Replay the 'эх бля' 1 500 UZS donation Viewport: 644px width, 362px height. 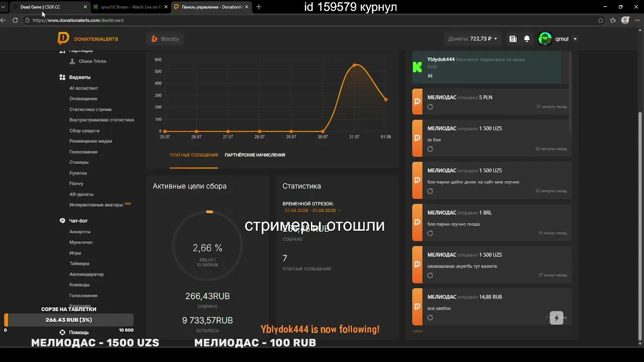pos(430,149)
